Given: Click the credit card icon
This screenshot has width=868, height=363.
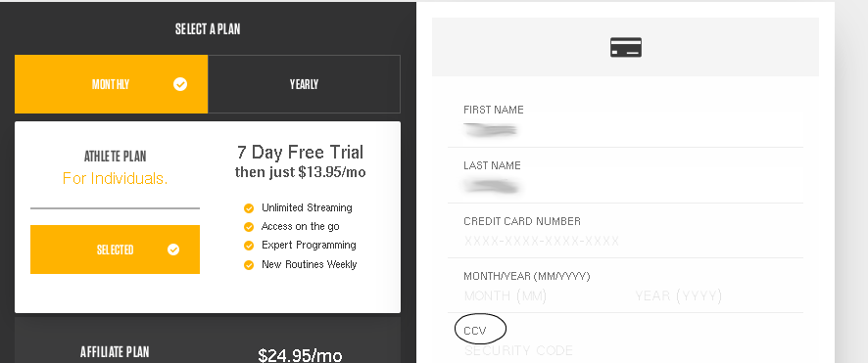Looking at the screenshot, I should tap(626, 47).
